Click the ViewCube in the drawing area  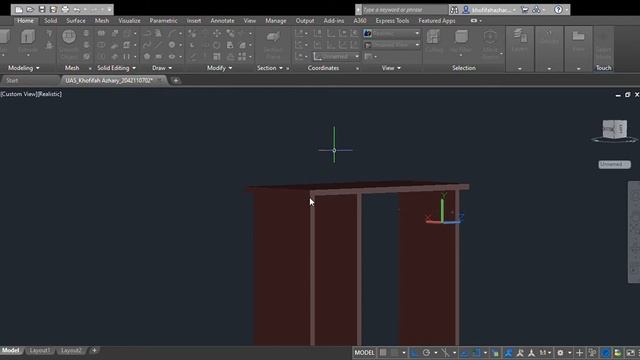point(615,130)
